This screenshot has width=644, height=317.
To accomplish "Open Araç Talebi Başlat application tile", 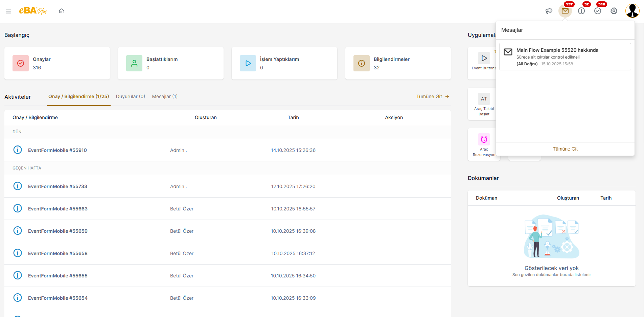I will pos(484,104).
